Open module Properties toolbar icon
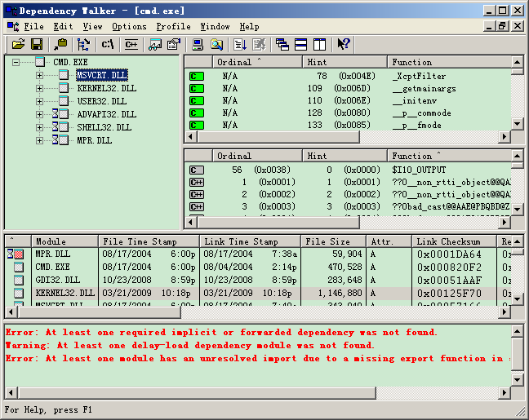The image size is (529, 420). click(x=174, y=44)
